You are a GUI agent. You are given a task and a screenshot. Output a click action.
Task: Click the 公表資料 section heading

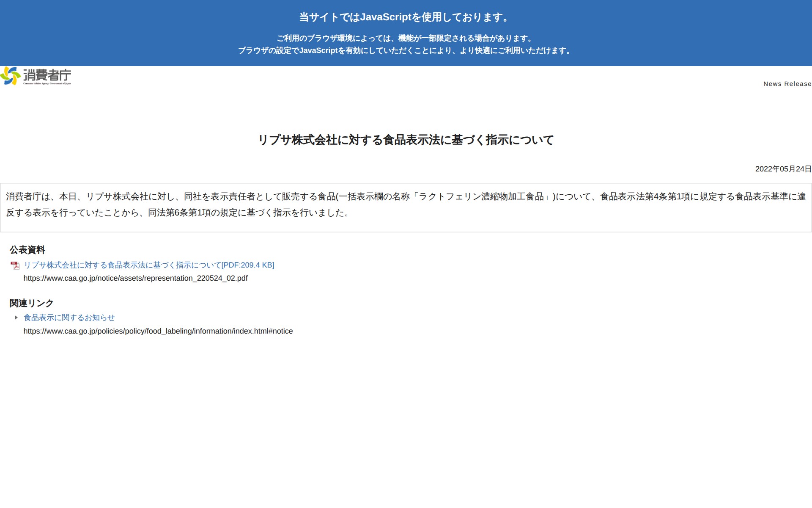coord(27,250)
